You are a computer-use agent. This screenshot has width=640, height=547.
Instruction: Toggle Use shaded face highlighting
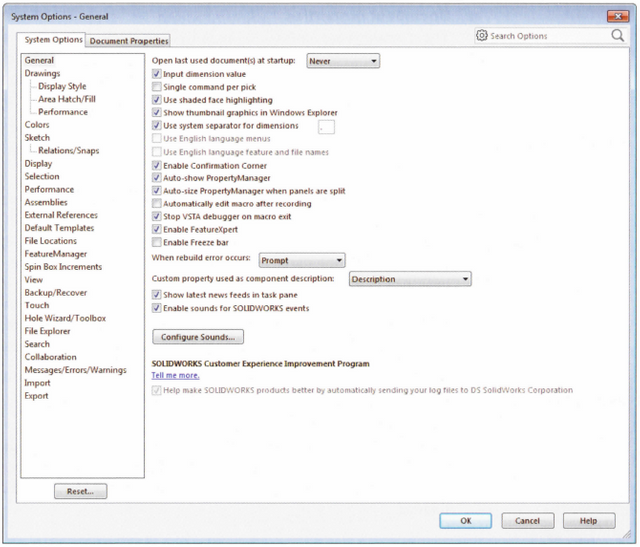coord(157,100)
